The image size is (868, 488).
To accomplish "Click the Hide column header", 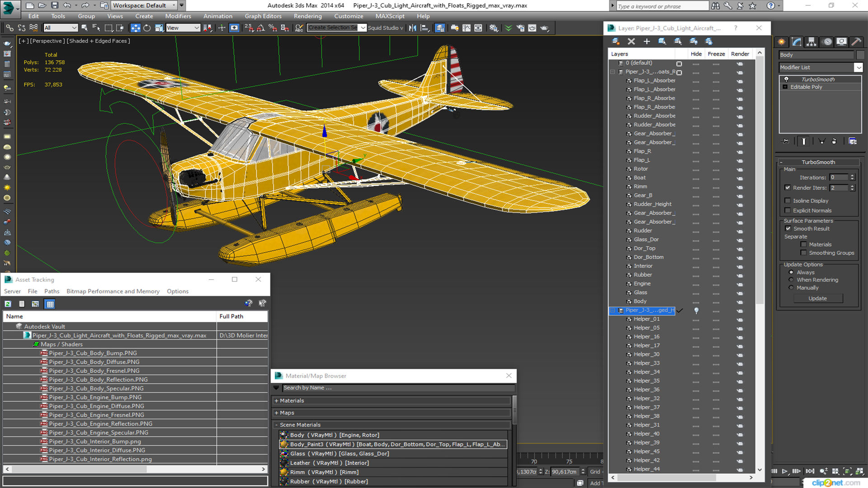I will coord(696,54).
